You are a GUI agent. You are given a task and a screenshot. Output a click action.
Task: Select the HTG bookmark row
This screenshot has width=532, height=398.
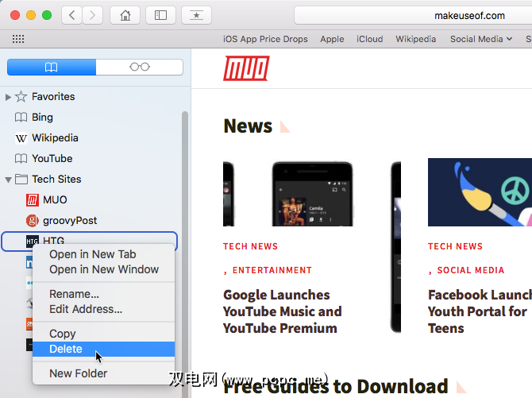click(x=90, y=242)
